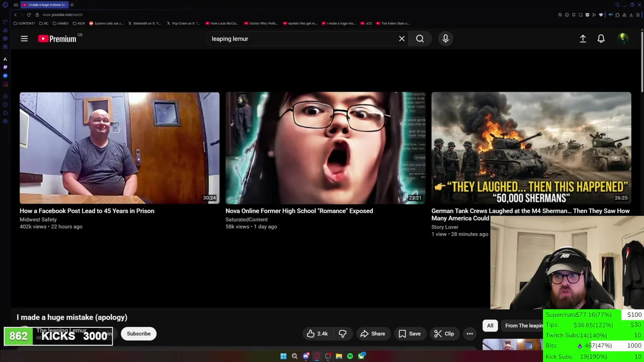This screenshot has height=362, width=644.
Task: Open the epstein files bookmark
Action: (x=300, y=23)
